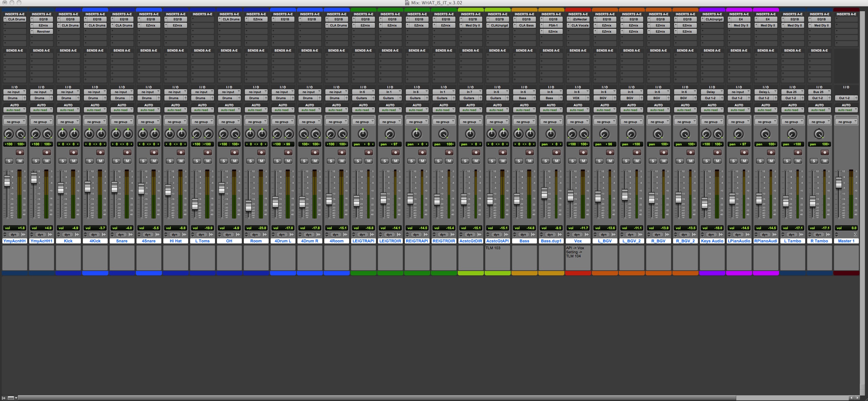Open input selector on Keys Audio track

click(712, 92)
